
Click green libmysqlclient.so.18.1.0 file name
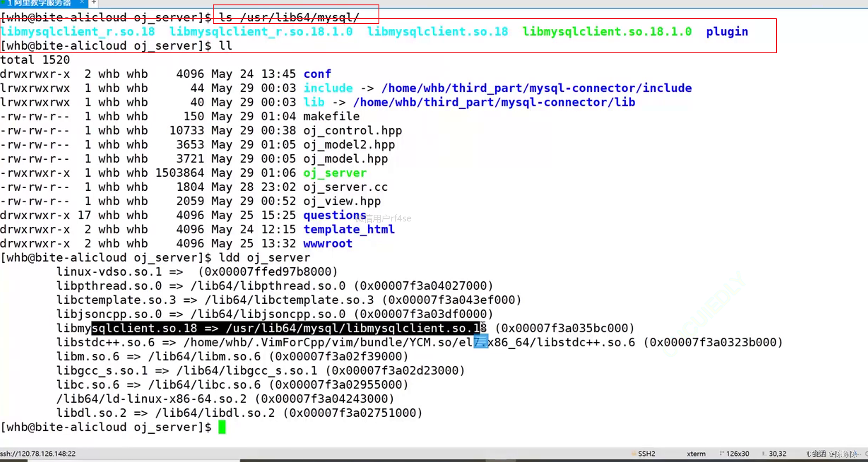click(x=607, y=32)
